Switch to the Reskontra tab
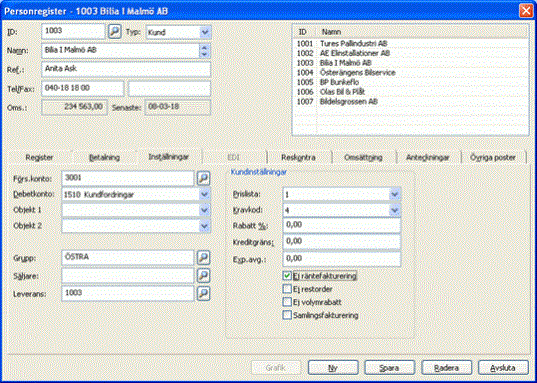The height and width of the screenshot is (383, 537). (298, 158)
